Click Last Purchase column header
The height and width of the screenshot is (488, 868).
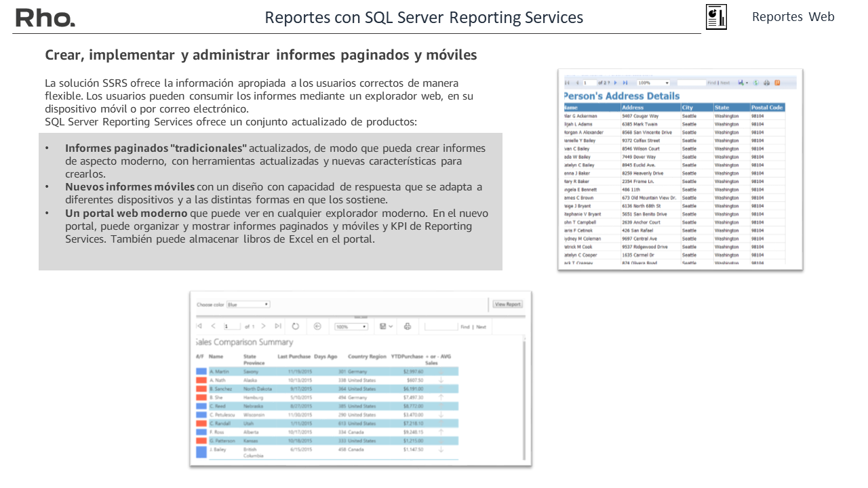[294, 357]
